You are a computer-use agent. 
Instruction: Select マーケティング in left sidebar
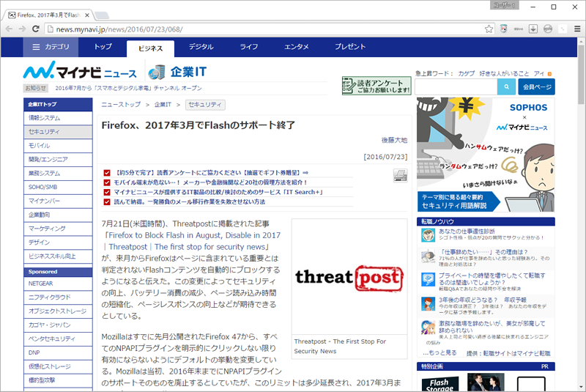58,229
